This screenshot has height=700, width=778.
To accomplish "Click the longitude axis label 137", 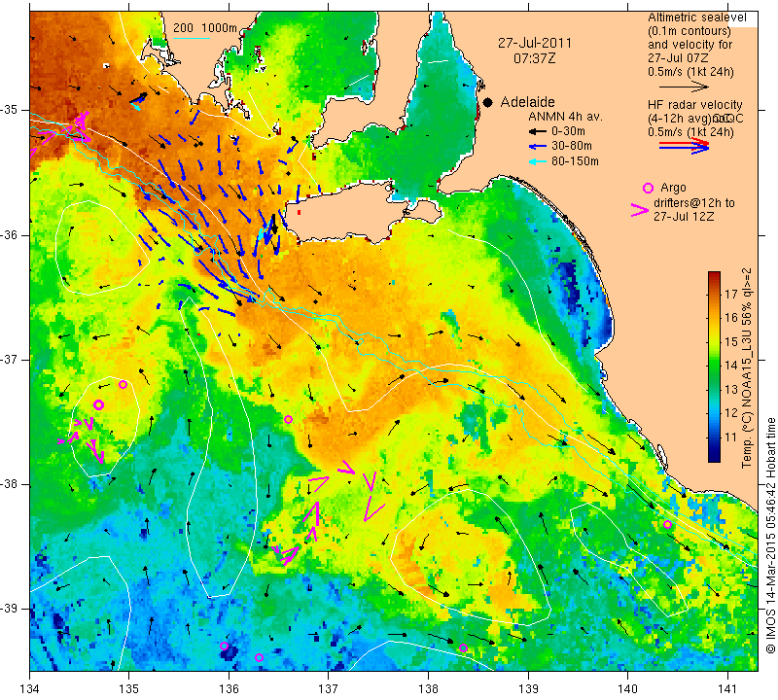I will 329,688.
